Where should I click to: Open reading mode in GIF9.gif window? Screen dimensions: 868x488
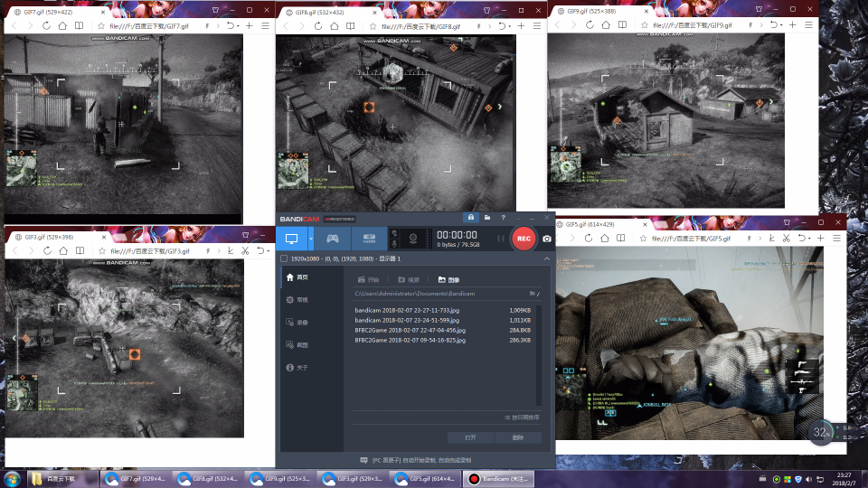pyautogui.click(x=622, y=25)
